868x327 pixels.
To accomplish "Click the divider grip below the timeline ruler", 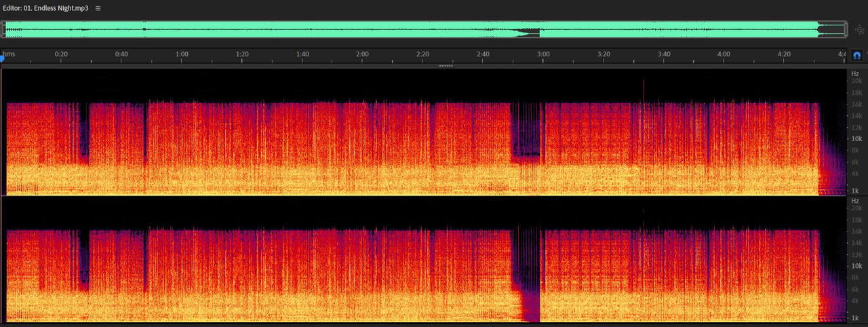I will click(x=446, y=66).
